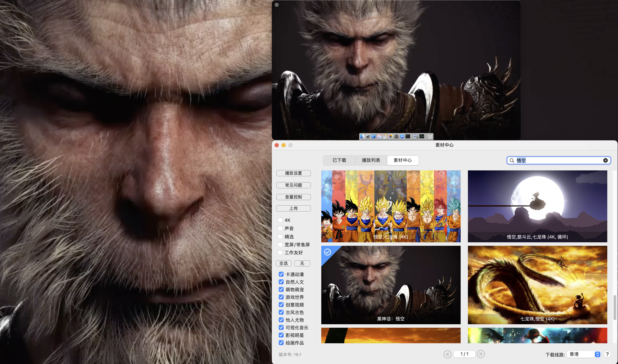Switch to the 已下载 tab
The height and width of the screenshot is (364, 618).
339,160
